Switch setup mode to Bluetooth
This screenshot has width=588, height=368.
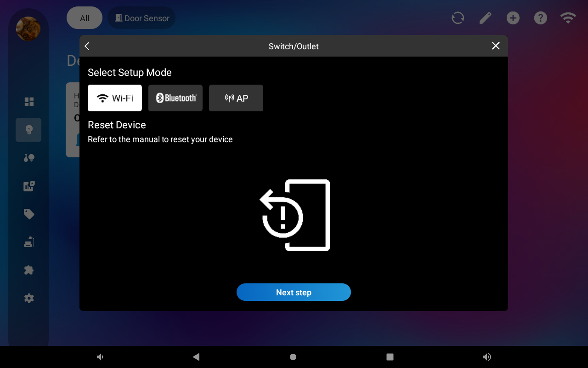175,98
